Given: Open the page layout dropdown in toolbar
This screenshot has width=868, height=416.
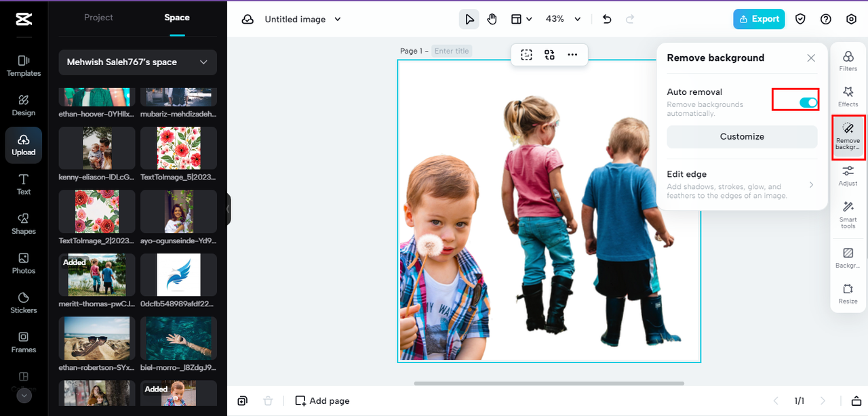Looking at the screenshot, I should click(x=521, y=19).
